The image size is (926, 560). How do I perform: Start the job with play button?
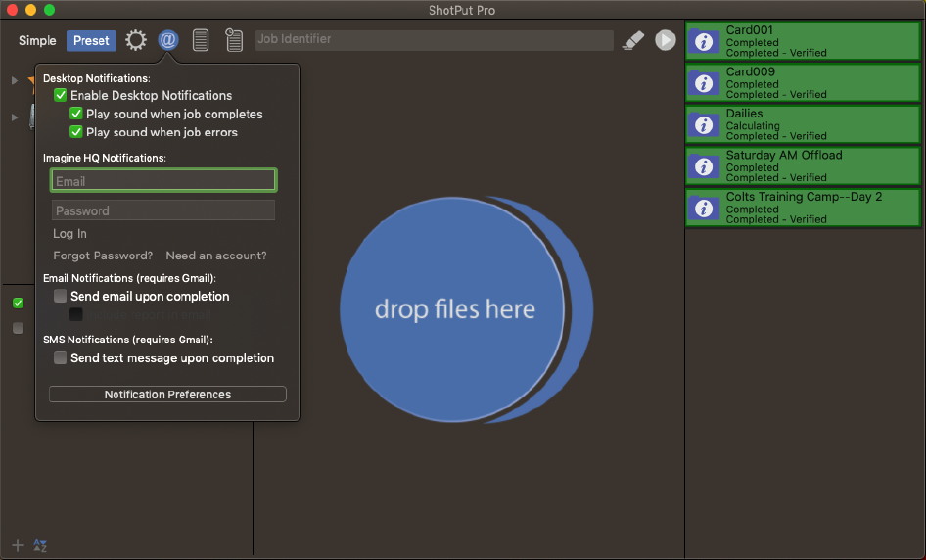(666, 40)
